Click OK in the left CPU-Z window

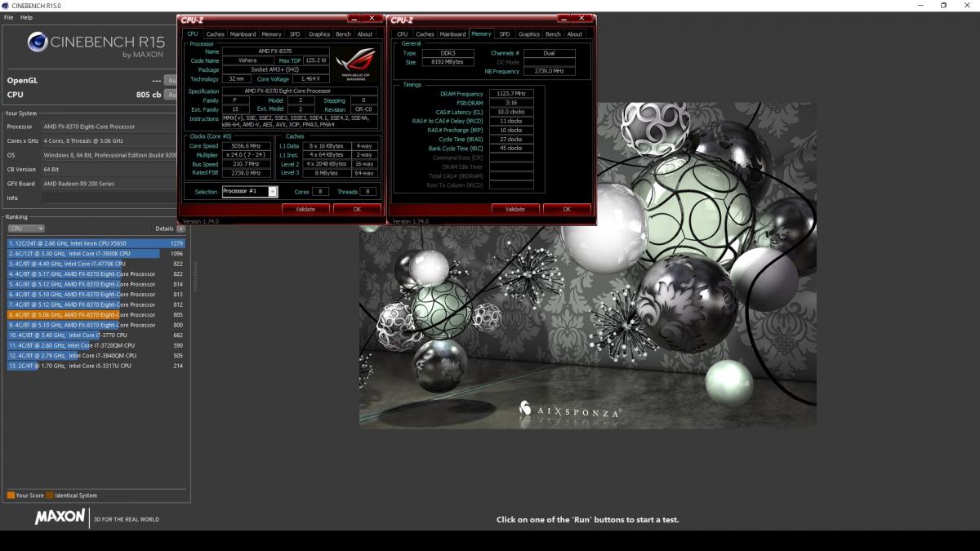click(357, 209)
